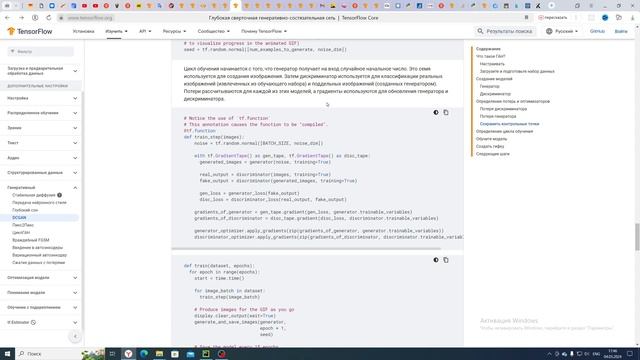Toggle dark theme on train function code block
The height and width of the screenshot is (360, 640).
click(436, 260)
